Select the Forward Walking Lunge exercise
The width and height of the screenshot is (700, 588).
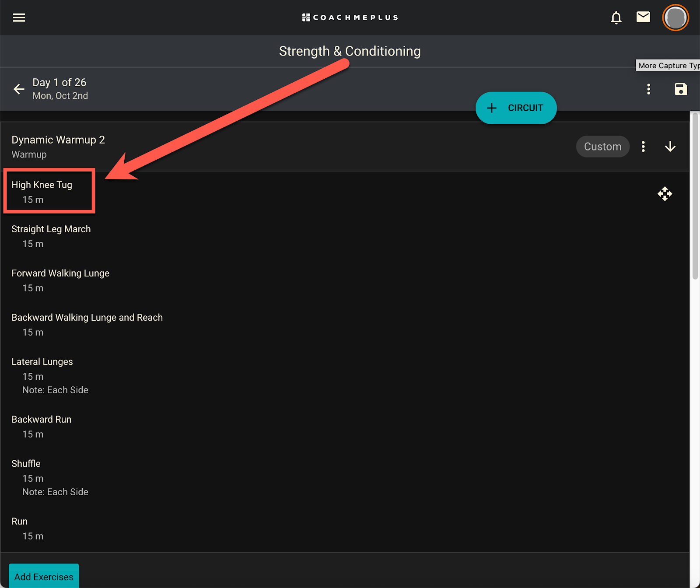60,273
